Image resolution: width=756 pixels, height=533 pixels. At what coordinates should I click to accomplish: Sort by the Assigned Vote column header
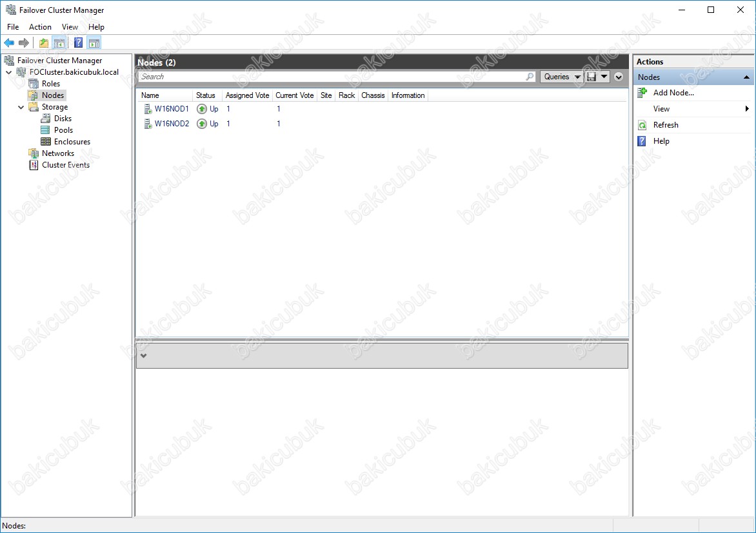click(247, 95)
